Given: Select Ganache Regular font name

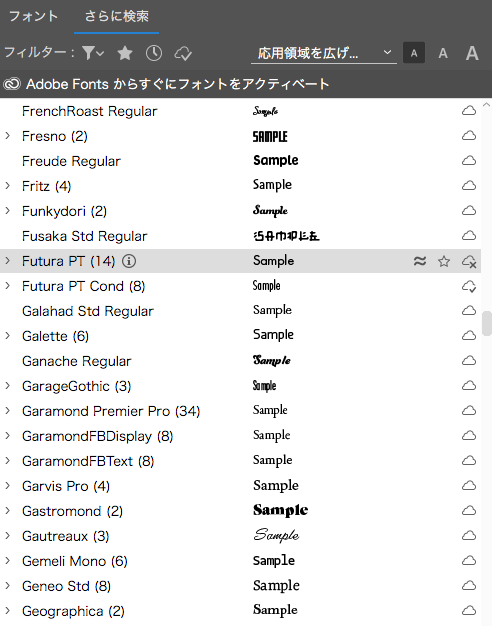Looking at the screenshot, I should 77,361.
